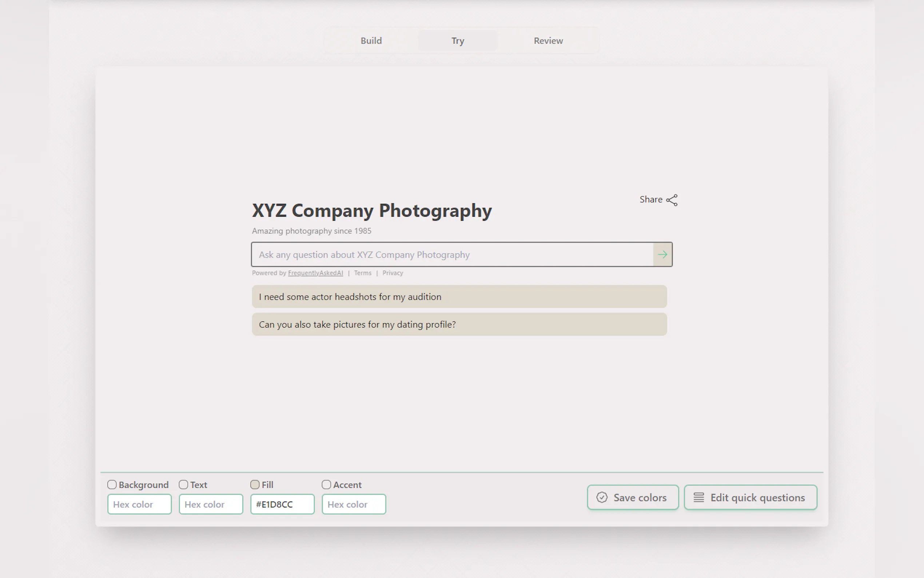Select the Accent color radio button
This screenshot has width=924, height=578.
pyautogui.click(x=326, y=484)
